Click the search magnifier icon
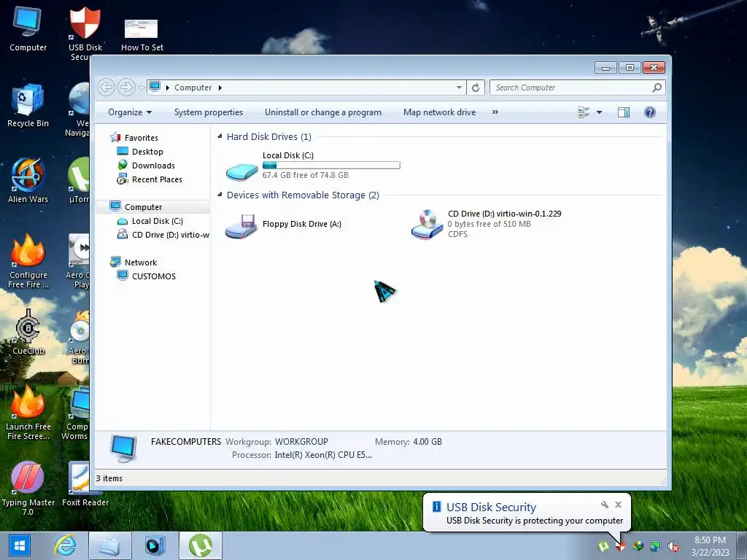747x560 pixels. pos(657,87)
